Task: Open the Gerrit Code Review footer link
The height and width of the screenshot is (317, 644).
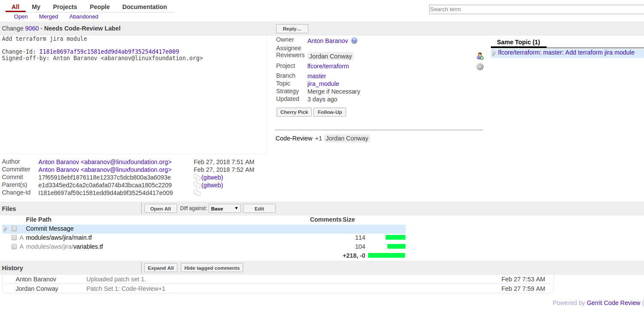Action: click(613, 303)
